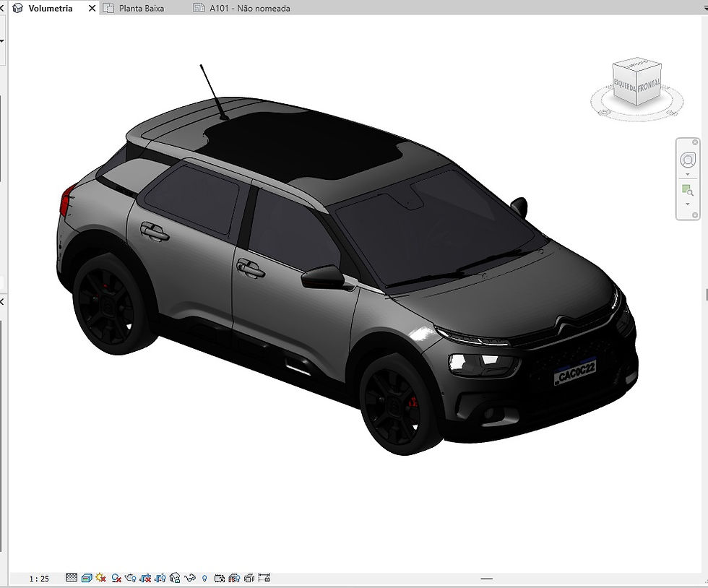Toggle the Crop View icon

point(146,578)
